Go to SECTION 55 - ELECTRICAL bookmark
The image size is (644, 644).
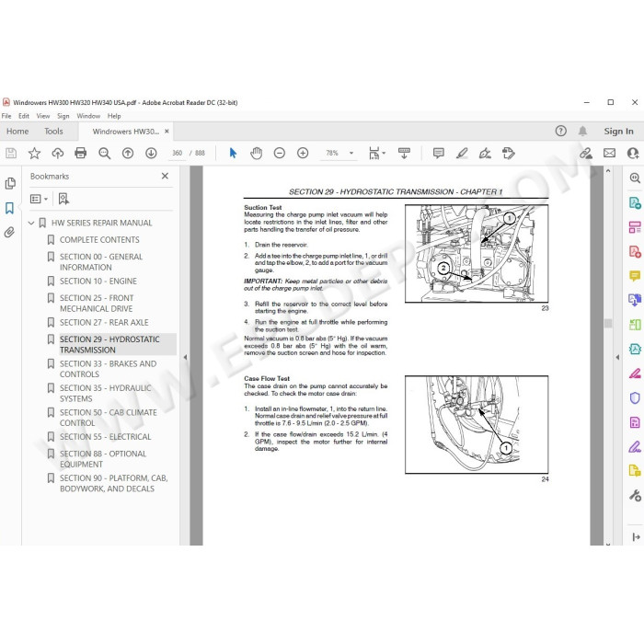[x=106, y=437]
